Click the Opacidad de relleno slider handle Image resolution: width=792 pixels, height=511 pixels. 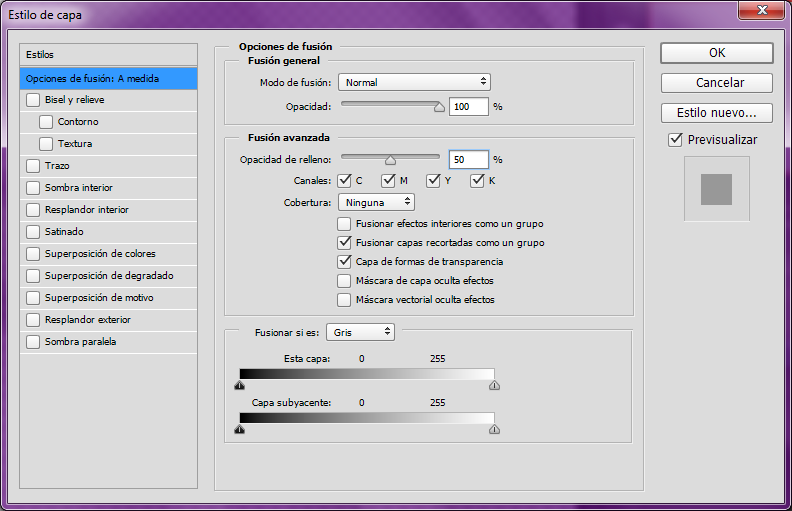390,160
